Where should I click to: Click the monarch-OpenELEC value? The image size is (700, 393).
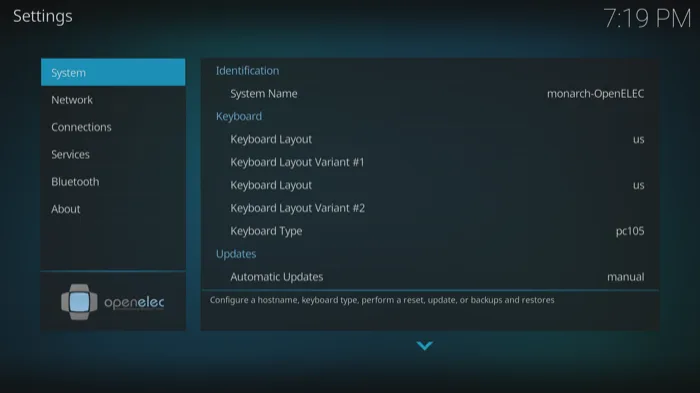[x=595, y=93]
